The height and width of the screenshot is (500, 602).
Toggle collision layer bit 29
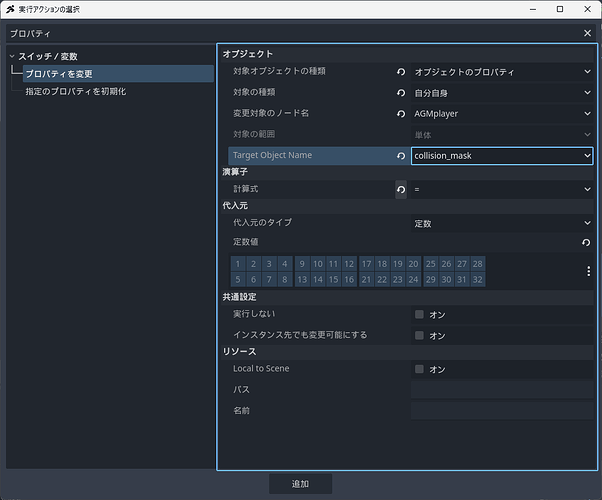(431, 280)
